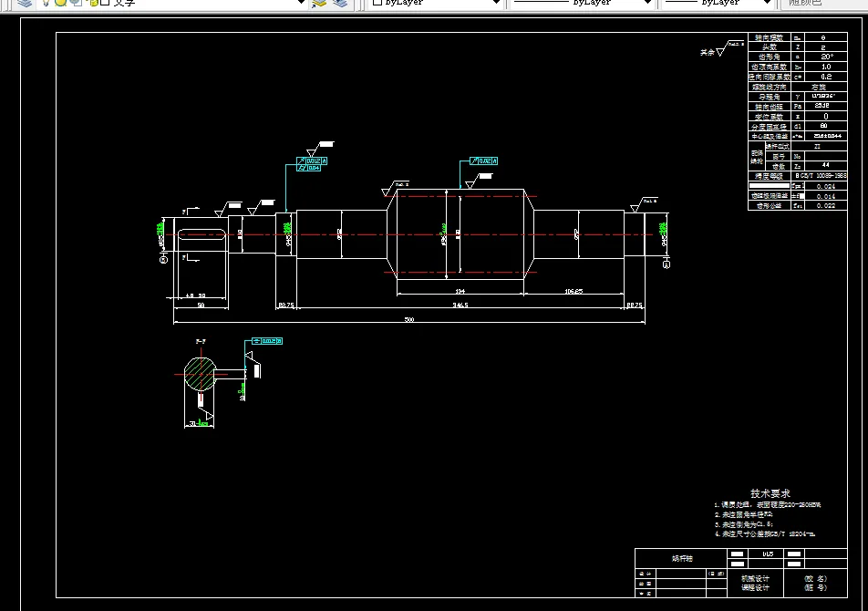Open the ByLayer linetype dropdown

(x=582, y=3)
